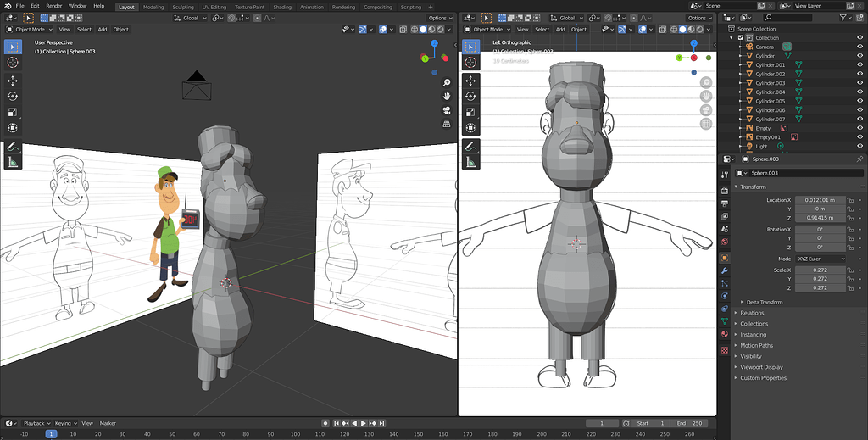Open the Object Data properties tab
The width and height of the screenshot is (868, 440).
coord(725,321)
